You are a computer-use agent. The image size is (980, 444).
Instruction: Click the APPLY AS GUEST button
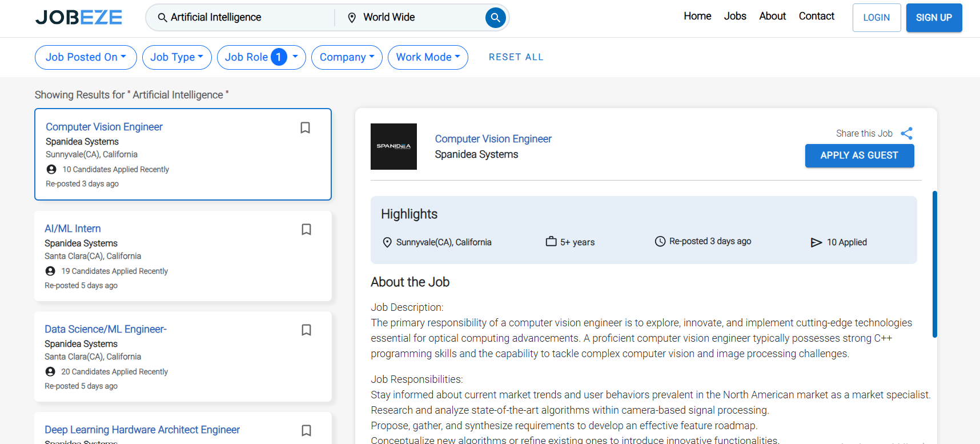click(x=859, y=155)
